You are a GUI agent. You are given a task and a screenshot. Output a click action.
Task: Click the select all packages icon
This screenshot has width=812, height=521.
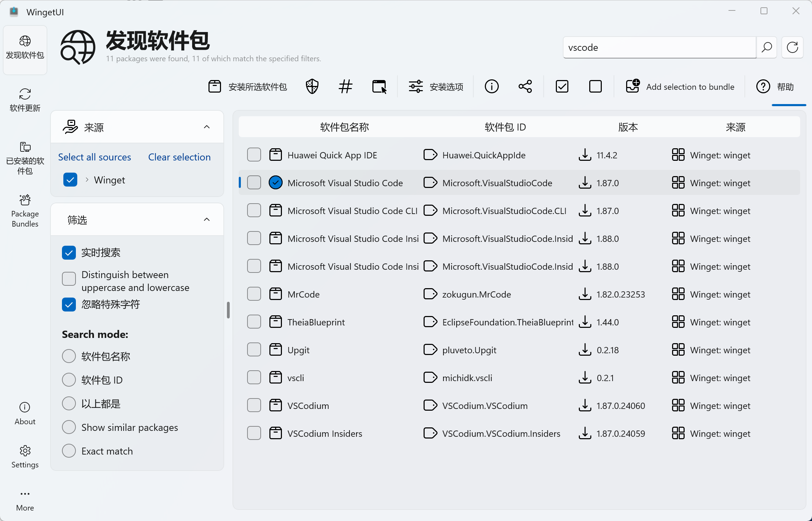pos(562,86)
